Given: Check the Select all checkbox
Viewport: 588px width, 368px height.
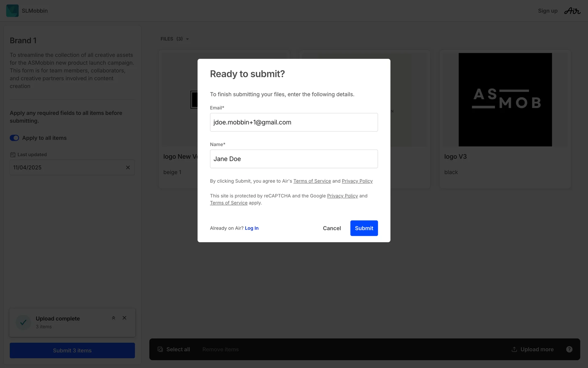Looking at the screenshot, I should click(x=160, y=349).
